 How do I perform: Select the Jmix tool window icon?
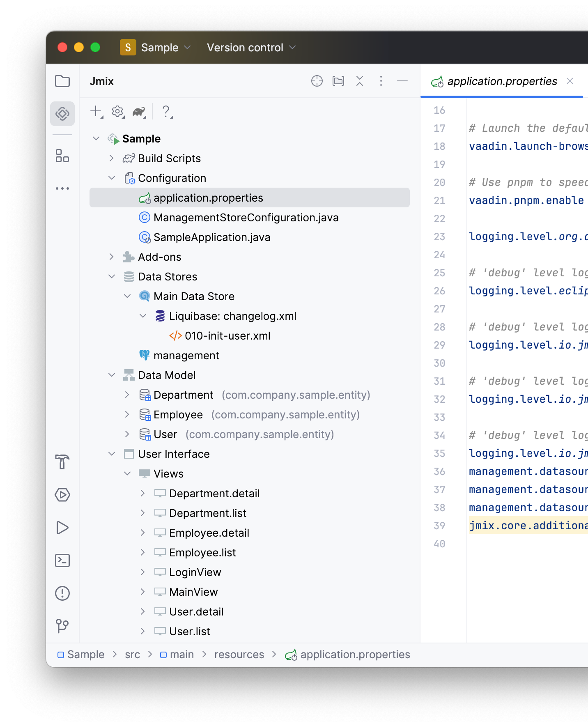[x=62, y=114]
